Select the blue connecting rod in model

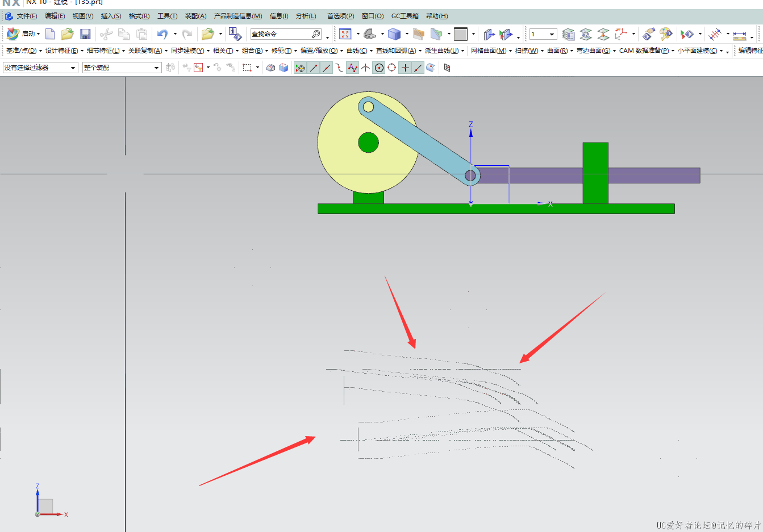420,142
